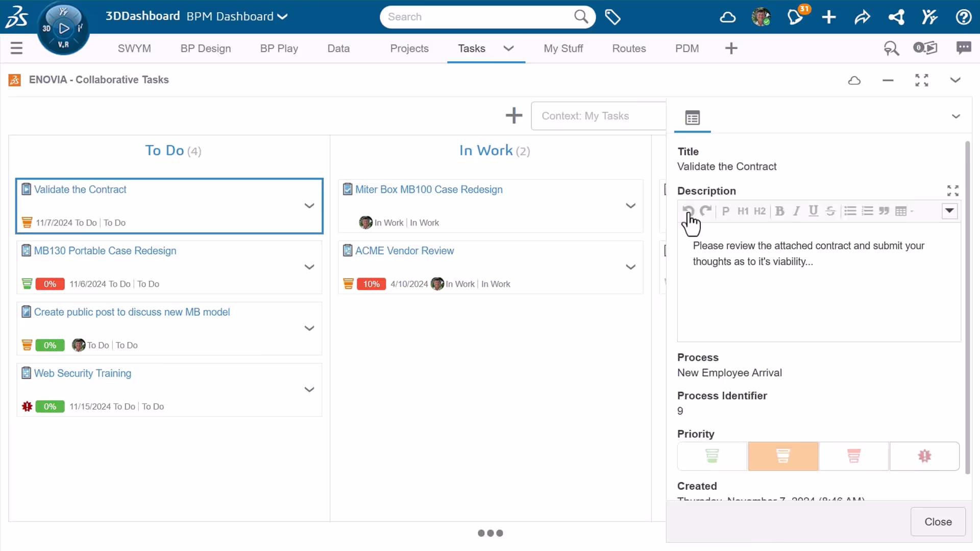980x551 pixels.
Task: Open the chat message icon
Action: (x=963, y=48)
